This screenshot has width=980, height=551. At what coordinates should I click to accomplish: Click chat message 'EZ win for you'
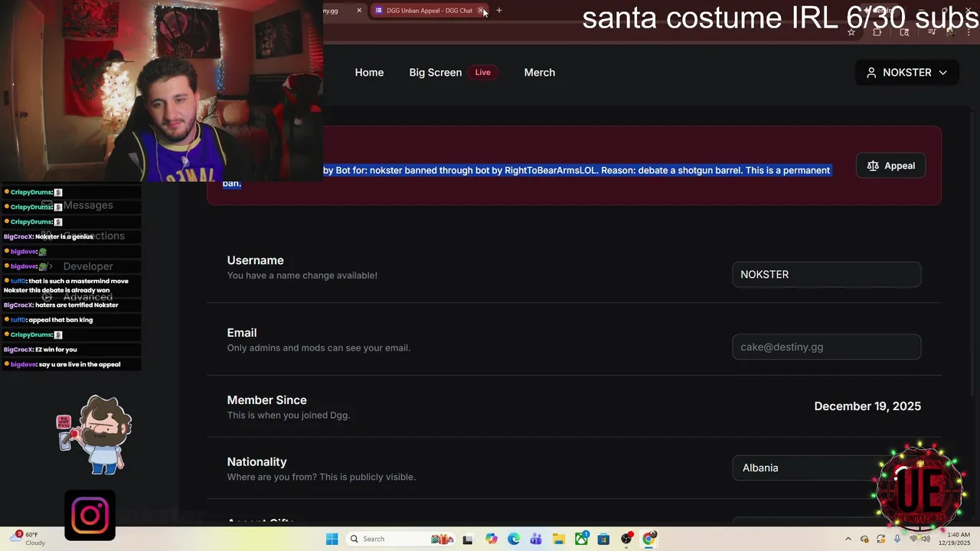[x=56, y=350]
